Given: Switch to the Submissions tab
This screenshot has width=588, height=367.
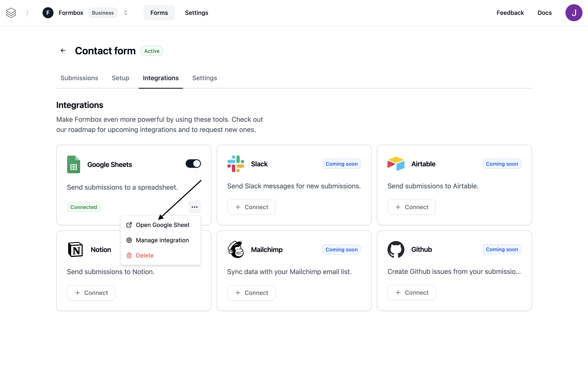Looking at the screenshot, I should [x=79, y=78].
